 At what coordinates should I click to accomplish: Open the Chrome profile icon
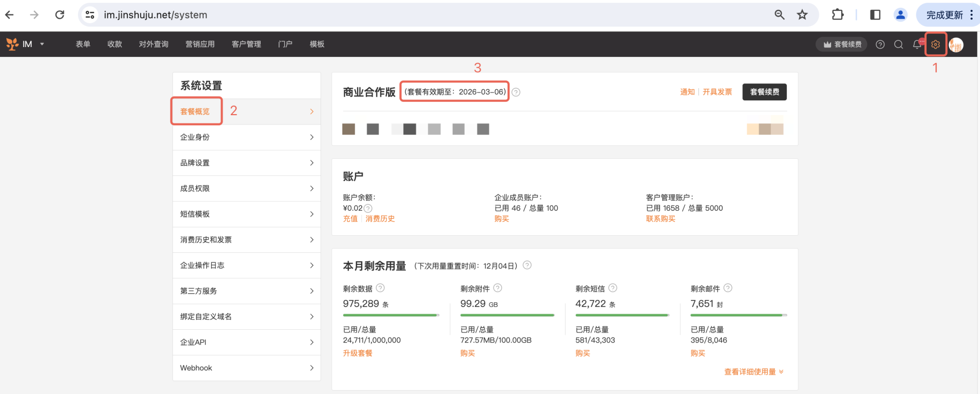point(901,15)
